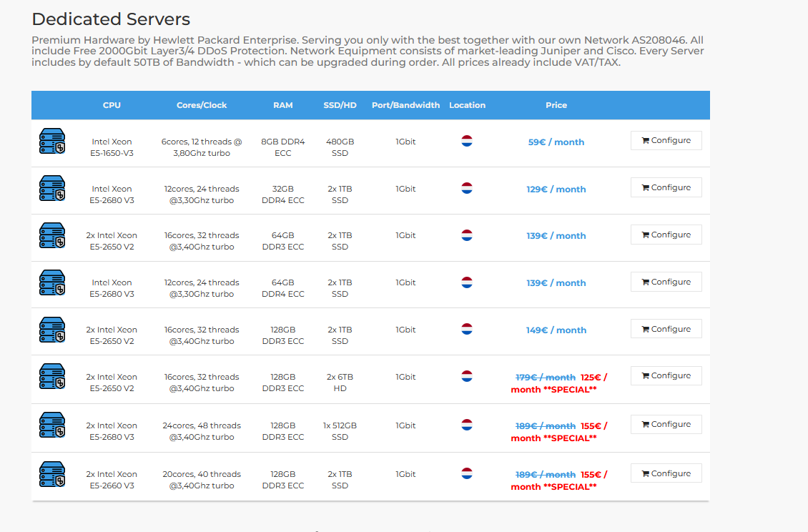Click the Port/Bandwidth column header
Image resolution: width=808 pixels, height=532 pixels.
point(405,105)
